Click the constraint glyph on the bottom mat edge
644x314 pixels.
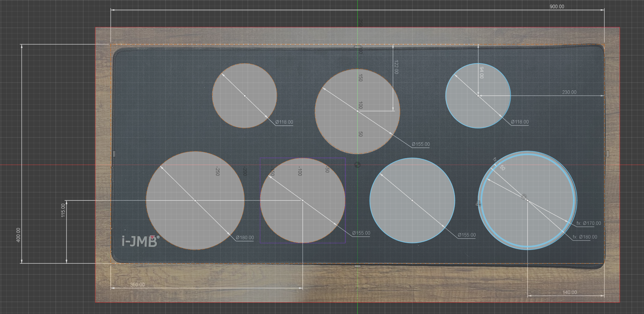[357, 266]
